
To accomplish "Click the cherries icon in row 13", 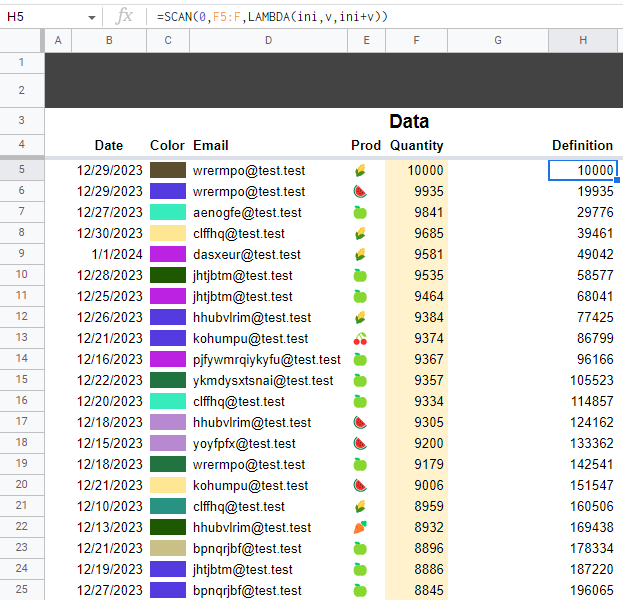I will [x=360, y=339].
